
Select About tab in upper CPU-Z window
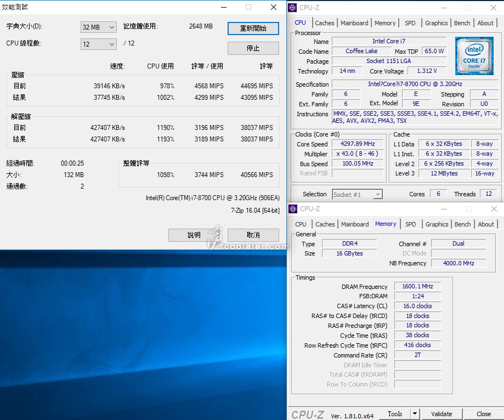click(x=485, y=23)
